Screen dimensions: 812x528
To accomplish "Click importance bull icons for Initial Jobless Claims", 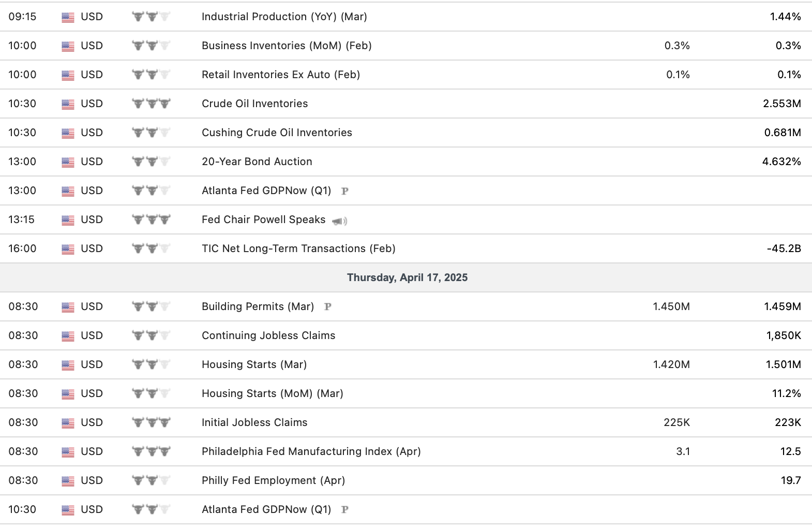I will click(151, 422).
